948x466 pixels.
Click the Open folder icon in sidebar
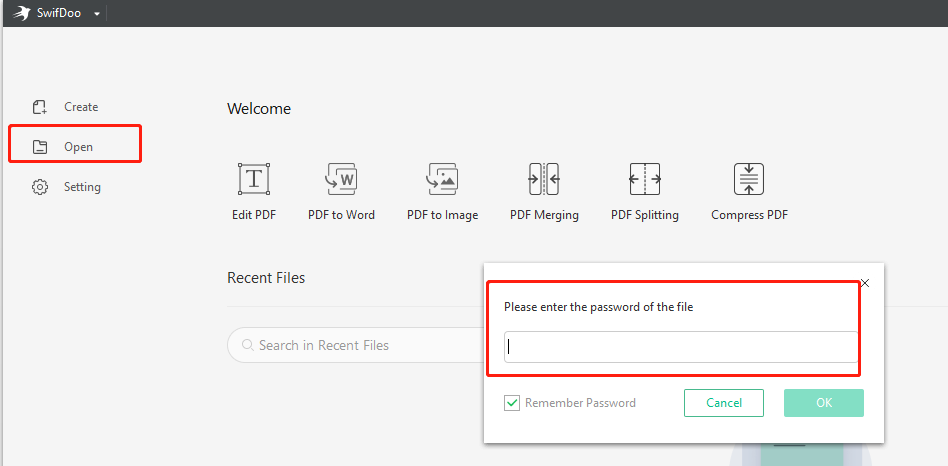40,147
